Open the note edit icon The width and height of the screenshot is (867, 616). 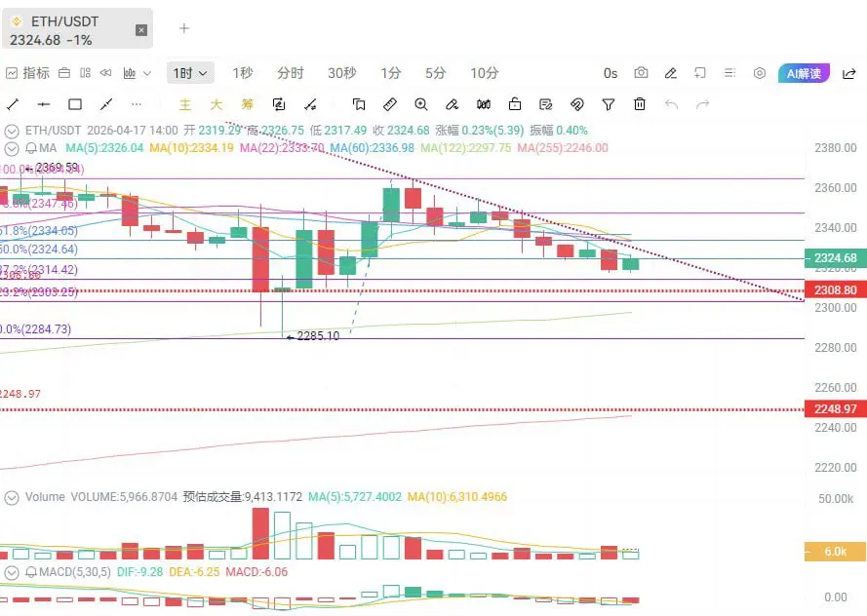546,104
